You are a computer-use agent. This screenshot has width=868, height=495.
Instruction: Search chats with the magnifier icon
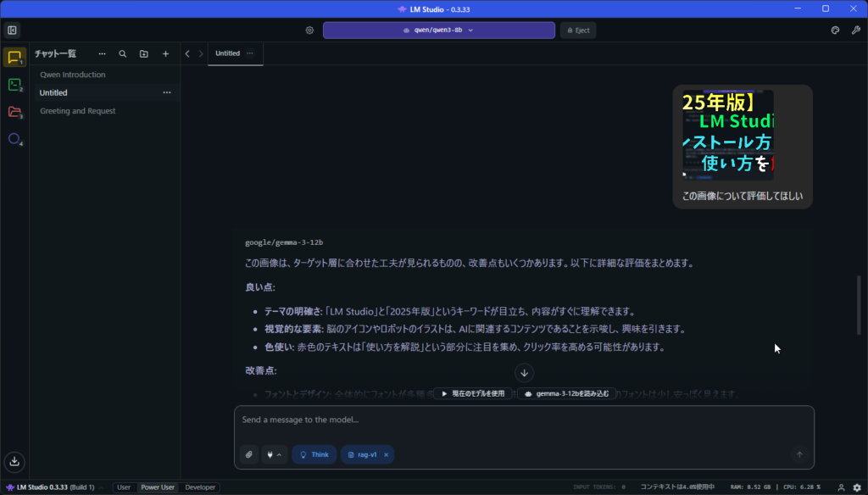tap(122, 53)
